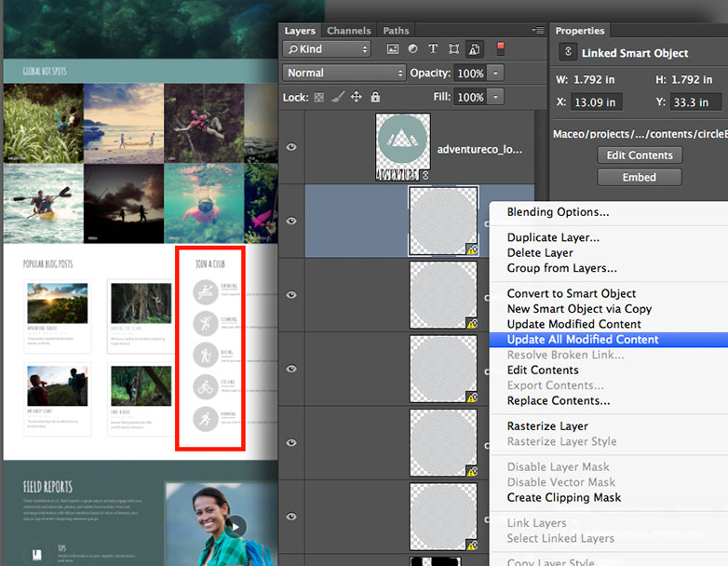Click the hiking club icon in webpage
The width and height of the screenshot is (728, 566).
[206, 356]
